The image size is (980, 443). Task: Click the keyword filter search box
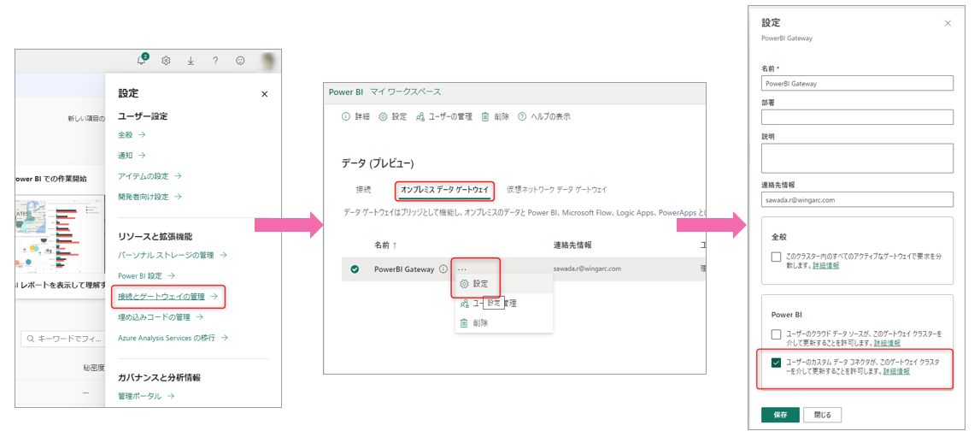(x=62, y=340)
